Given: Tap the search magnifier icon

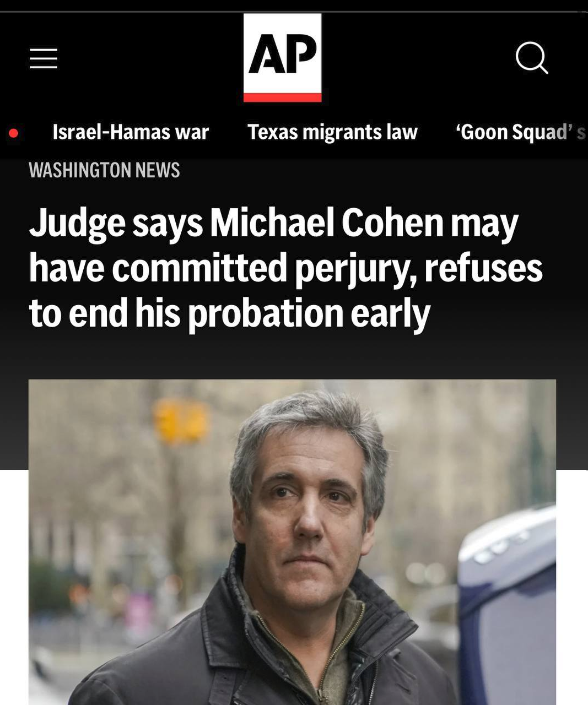Looking at the screenshot, I should (532, 57).
